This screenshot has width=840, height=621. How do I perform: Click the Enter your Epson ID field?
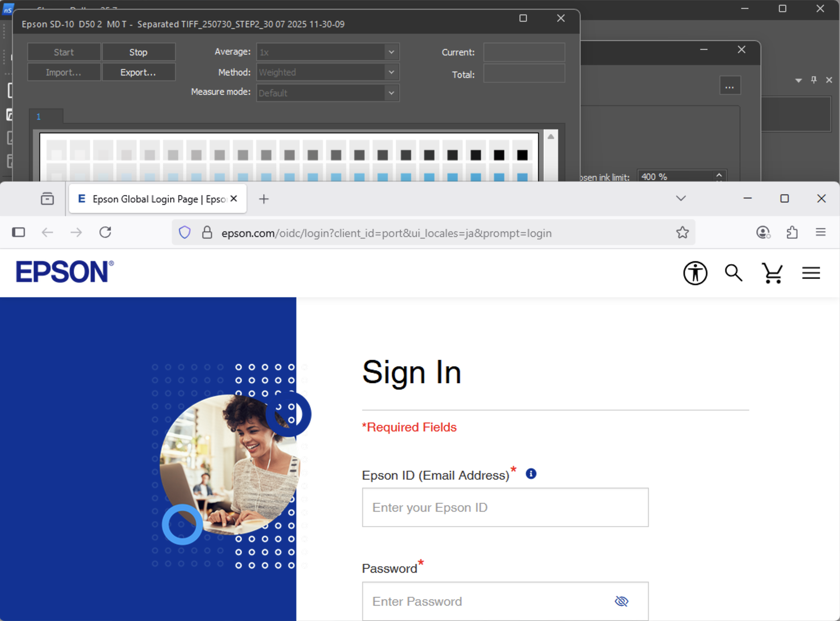(505, 508)
